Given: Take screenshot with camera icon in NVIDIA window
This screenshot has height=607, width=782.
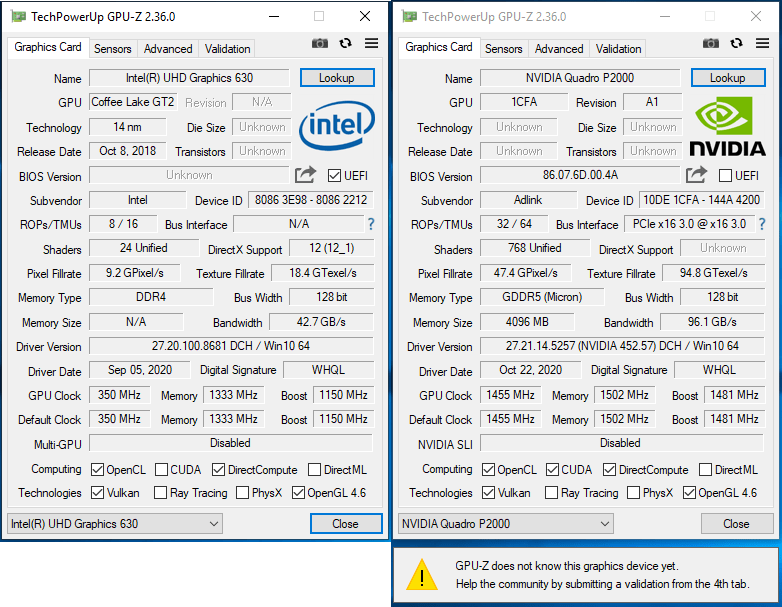Looking at the screenshot, I should (711, 43).
